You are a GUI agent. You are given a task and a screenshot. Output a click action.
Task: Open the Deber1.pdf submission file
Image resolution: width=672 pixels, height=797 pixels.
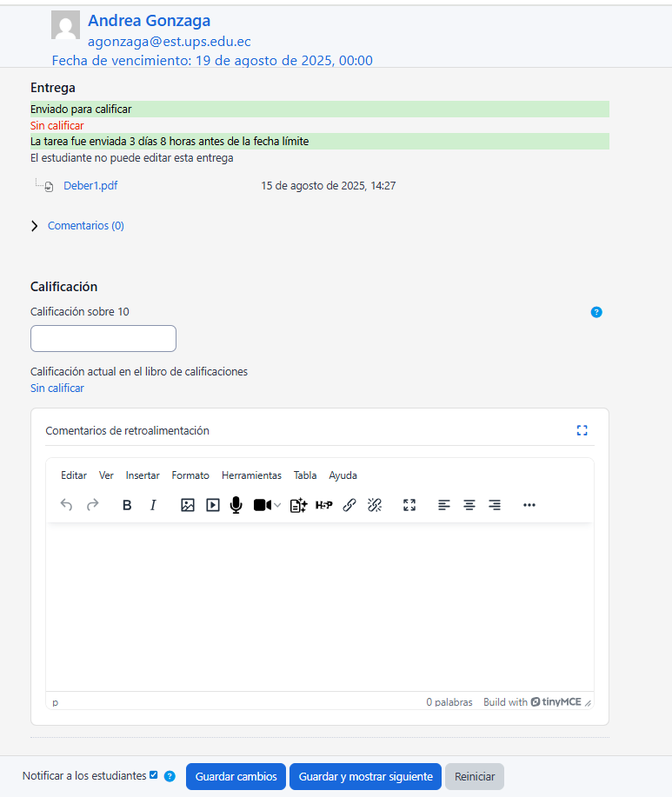[90, 186]
